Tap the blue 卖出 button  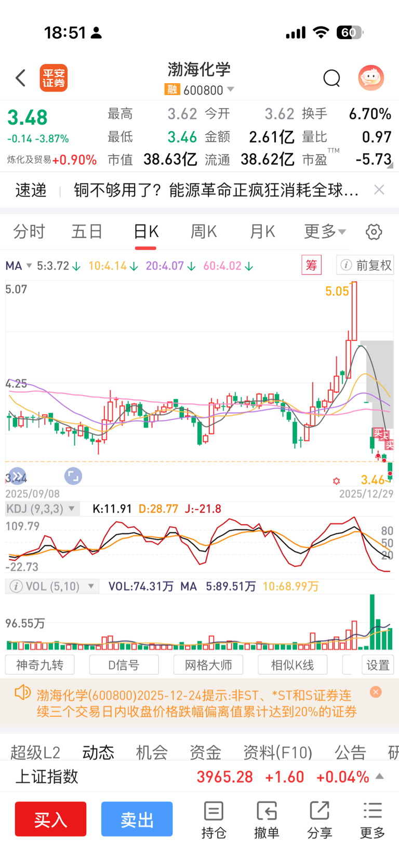click(x=137, y=819)
